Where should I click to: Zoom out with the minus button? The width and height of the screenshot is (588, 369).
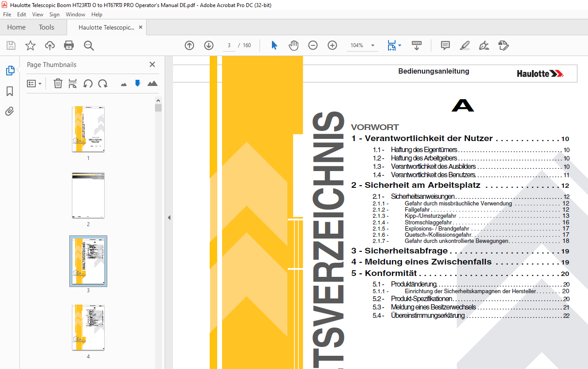(313, 45)
